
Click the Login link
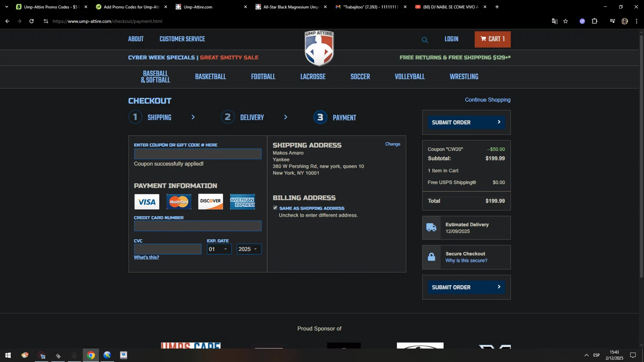click(451, 39)
